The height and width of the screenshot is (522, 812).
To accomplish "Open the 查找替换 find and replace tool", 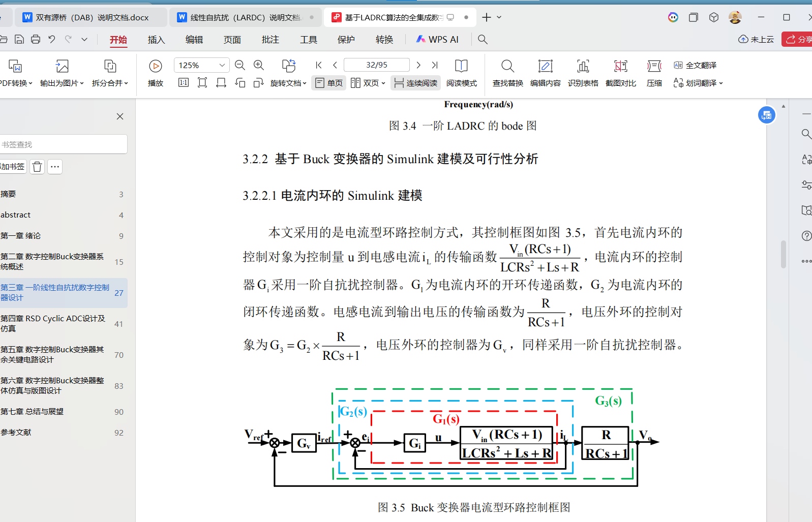I will pos(507,72).
